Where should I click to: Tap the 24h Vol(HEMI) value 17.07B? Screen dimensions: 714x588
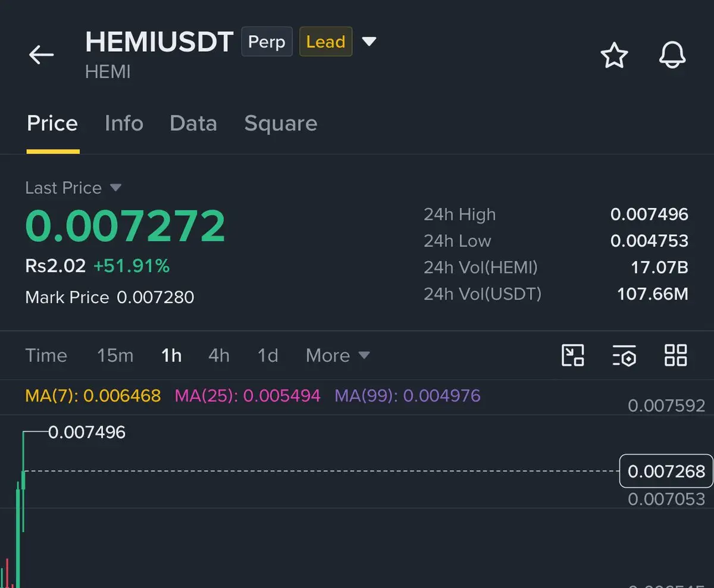(x=659, y=268)
